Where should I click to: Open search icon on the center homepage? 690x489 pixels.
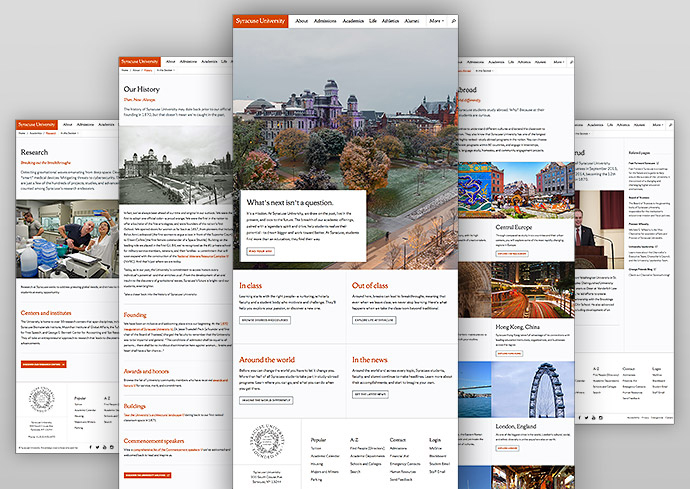[x=453, y=21]
